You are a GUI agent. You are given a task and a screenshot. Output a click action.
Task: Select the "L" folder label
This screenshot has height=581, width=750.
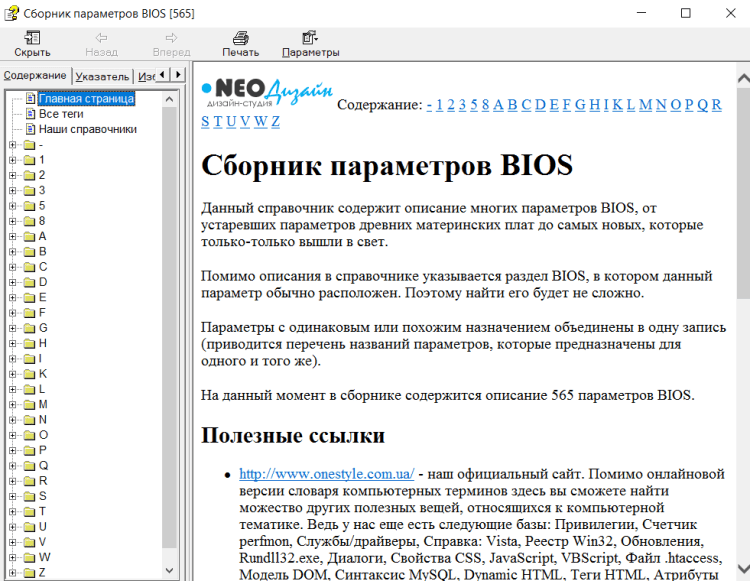(42, 389)
